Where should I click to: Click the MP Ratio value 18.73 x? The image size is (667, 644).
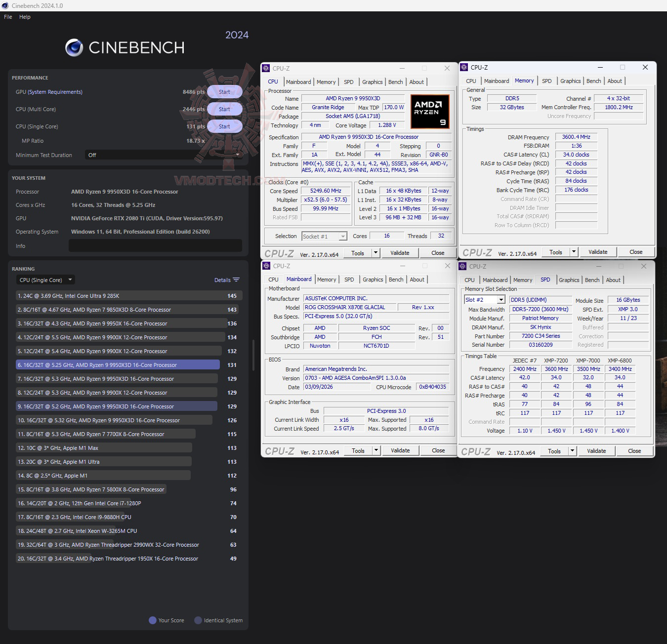tap(196, 141)
